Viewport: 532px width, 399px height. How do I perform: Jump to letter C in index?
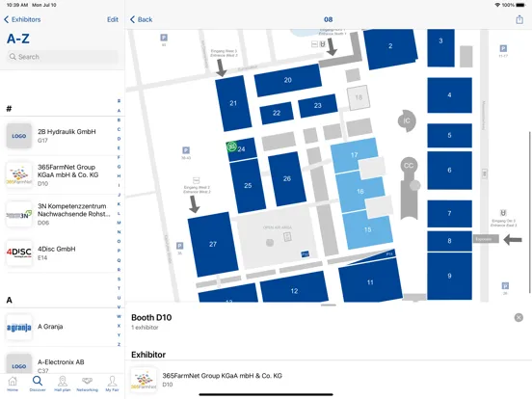[x=119, y=129]
